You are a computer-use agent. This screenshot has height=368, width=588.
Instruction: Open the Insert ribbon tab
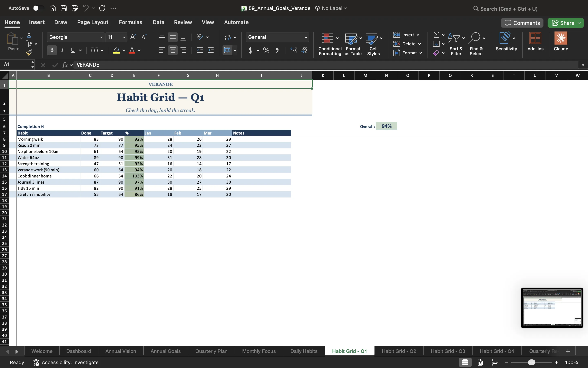37,22
